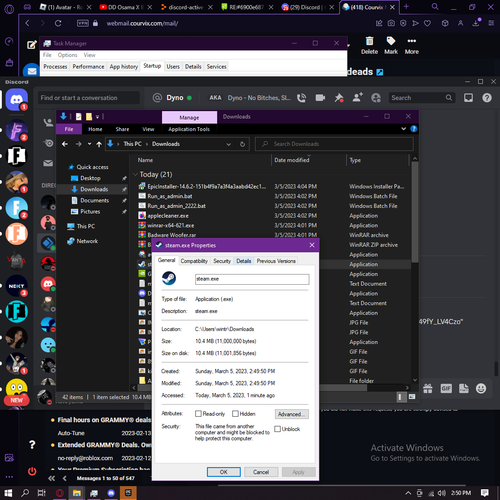Click the file name field steam.exe
The height and width of the screenshot is (500, 500).
(x=252, y=279)
